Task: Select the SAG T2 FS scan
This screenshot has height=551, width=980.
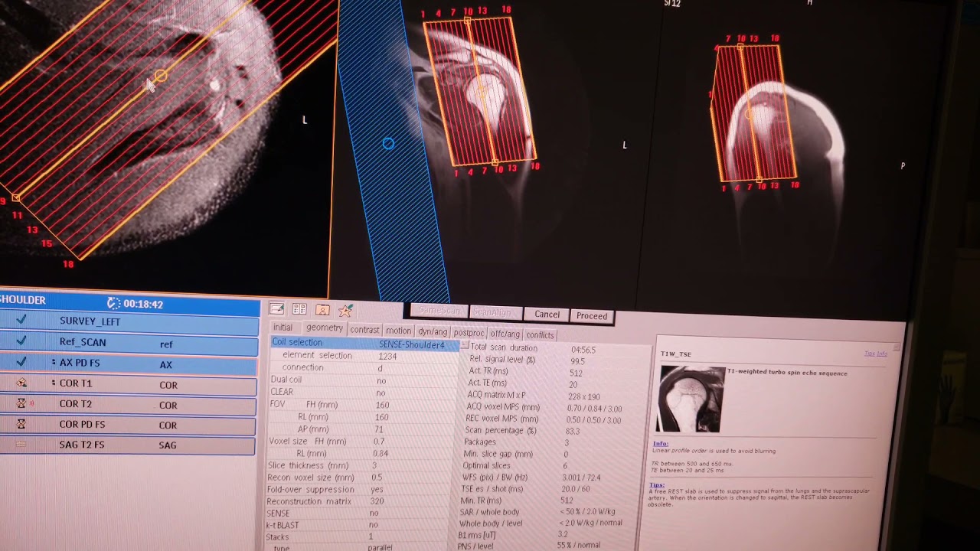Action: pos(127,445)
